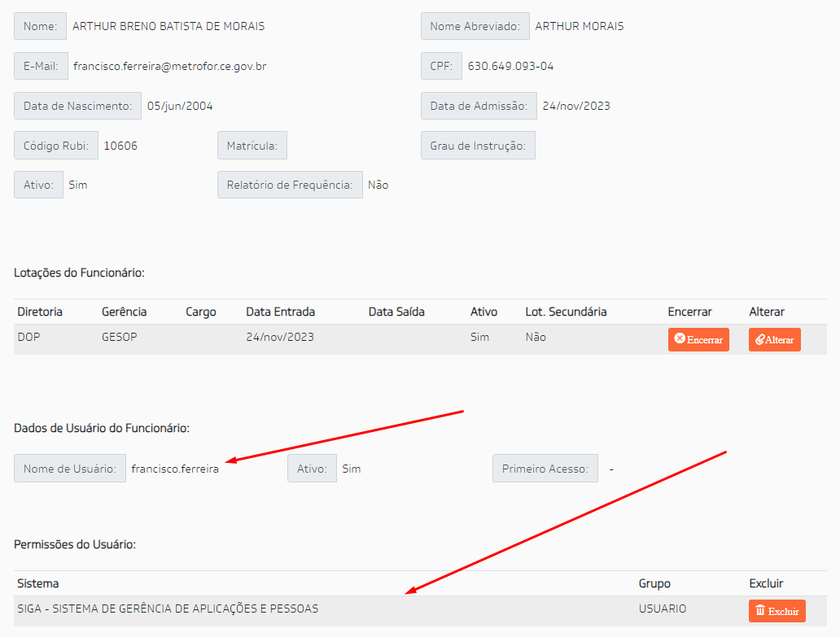Click the Código Rubi label

tap(55, 145)
